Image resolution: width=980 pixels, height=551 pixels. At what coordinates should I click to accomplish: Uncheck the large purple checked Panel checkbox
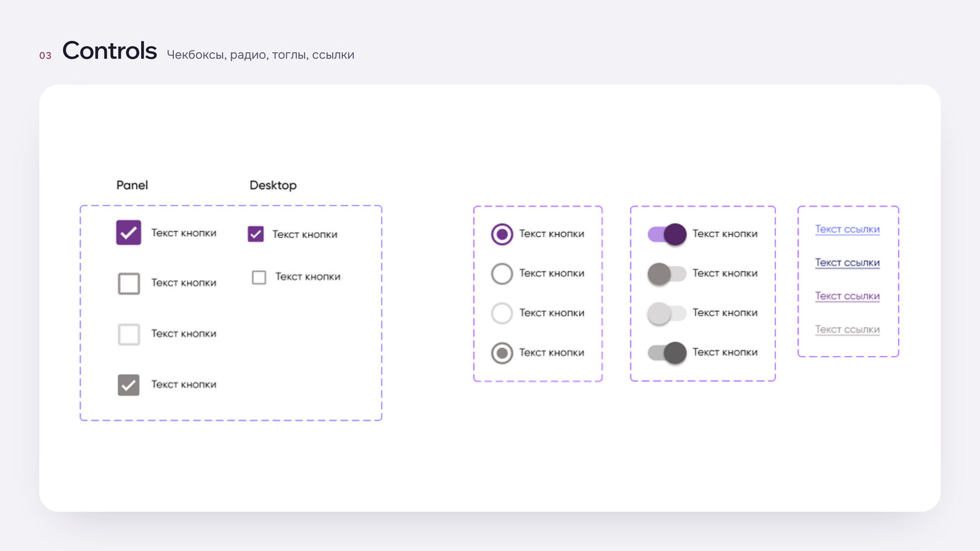(x=128, y=232)
